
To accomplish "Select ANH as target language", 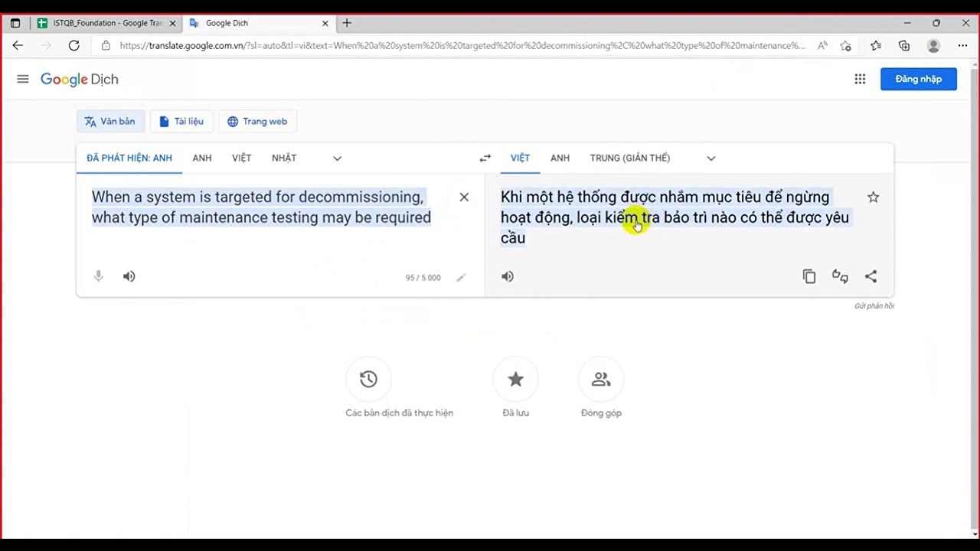I will [x=560, y=158].
